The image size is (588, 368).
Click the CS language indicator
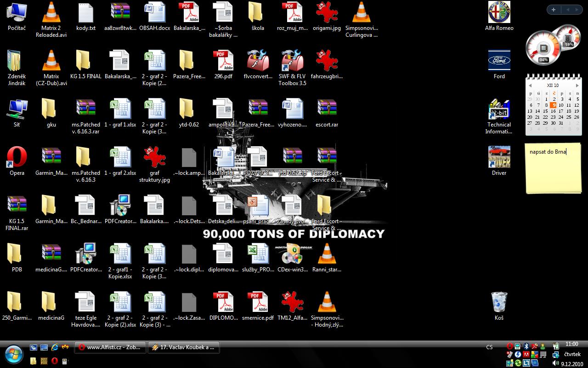point(490,347)
